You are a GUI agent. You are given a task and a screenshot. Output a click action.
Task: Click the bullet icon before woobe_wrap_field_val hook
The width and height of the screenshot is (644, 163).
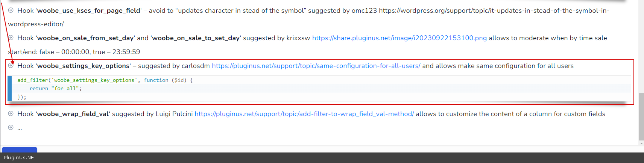[x=11, y=113]
